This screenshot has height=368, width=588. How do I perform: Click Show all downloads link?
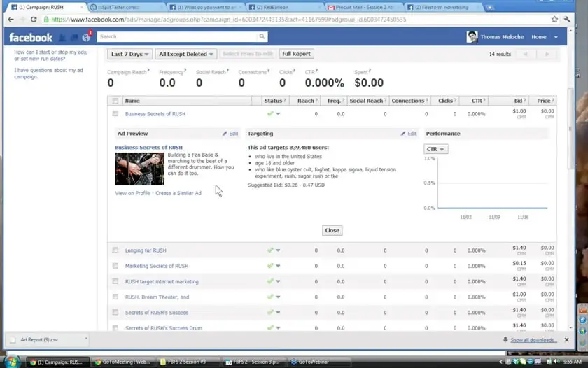[x=533, y=340]
